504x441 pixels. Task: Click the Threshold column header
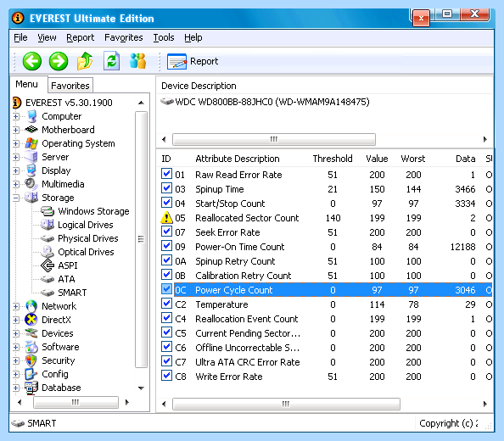point(333,159)
